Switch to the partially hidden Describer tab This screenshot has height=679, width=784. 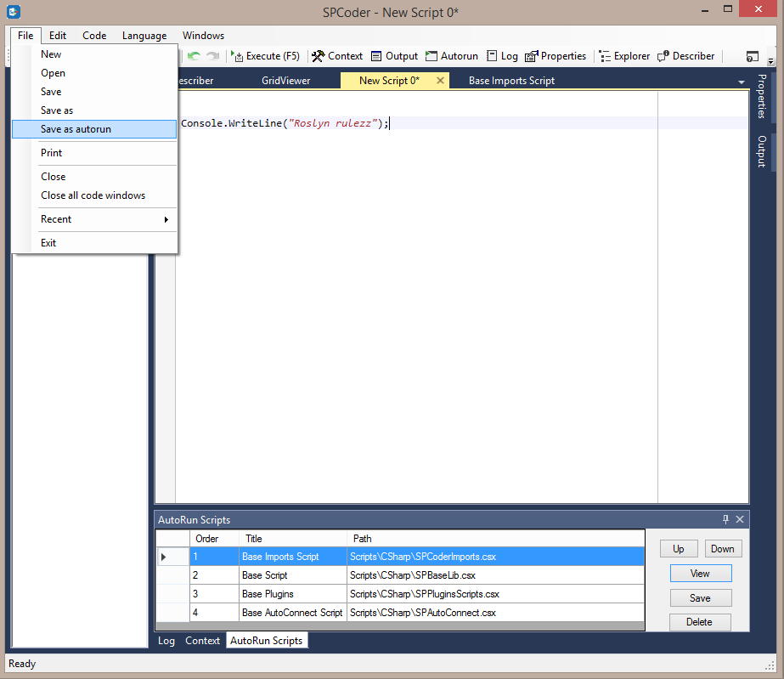click(x=196, y=81)
